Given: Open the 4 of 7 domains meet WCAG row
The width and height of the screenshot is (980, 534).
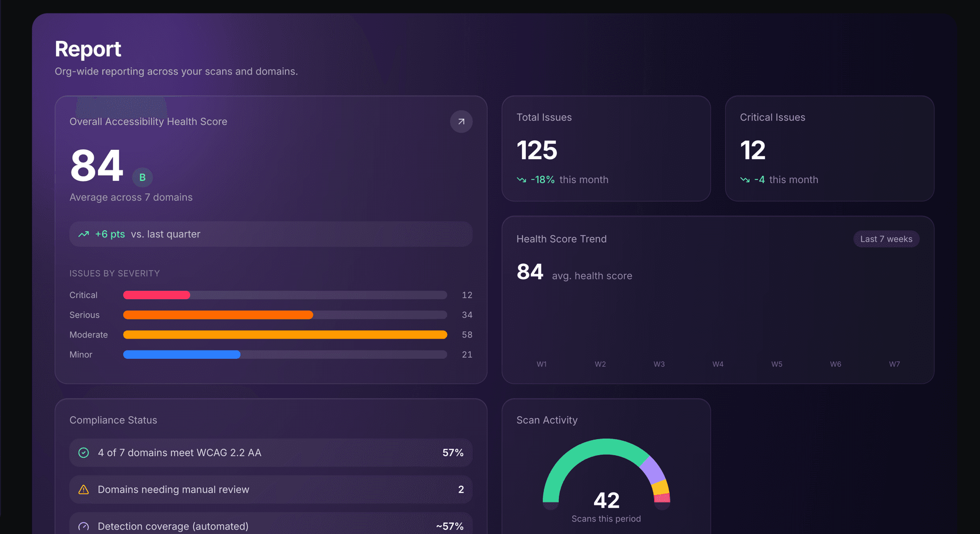Looking at the screenshot, I should (271, 453).
